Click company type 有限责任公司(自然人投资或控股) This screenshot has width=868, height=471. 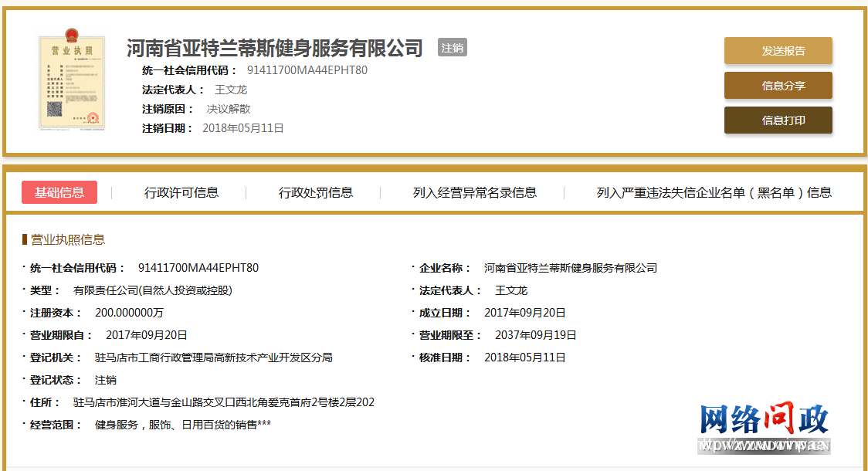(153, 290)
